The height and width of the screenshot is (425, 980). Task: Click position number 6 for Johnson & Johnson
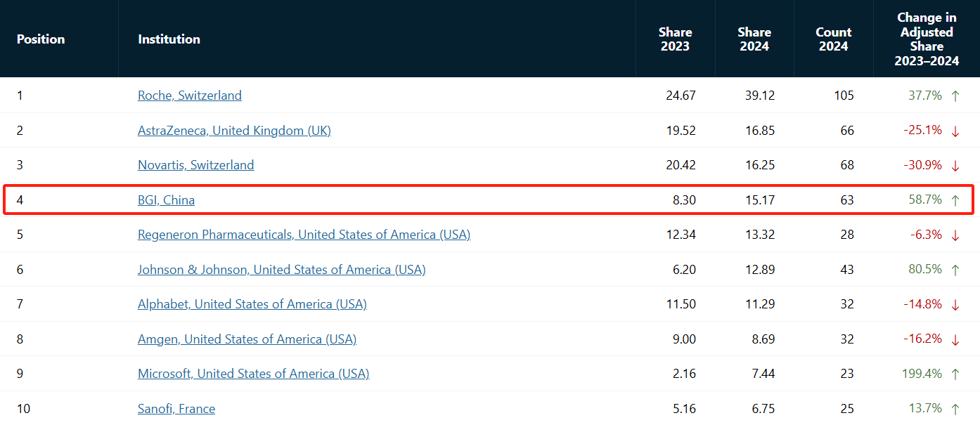click(x=20, y=270)
